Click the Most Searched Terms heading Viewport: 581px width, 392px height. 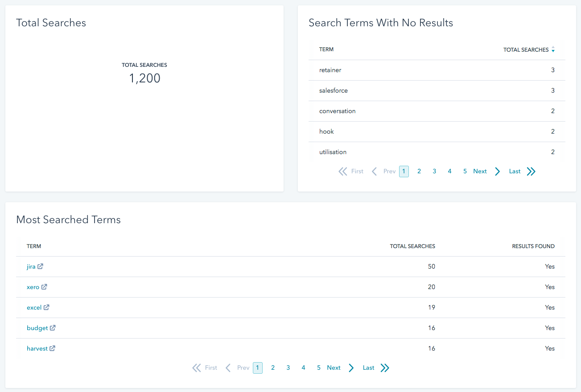[x=68, y=220]
